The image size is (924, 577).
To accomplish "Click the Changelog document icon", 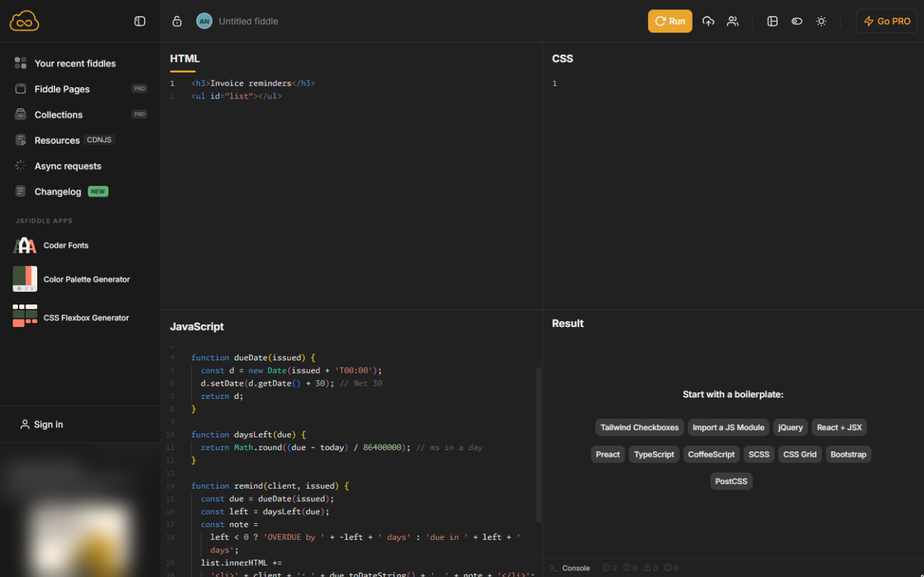I will pos(21,191).
